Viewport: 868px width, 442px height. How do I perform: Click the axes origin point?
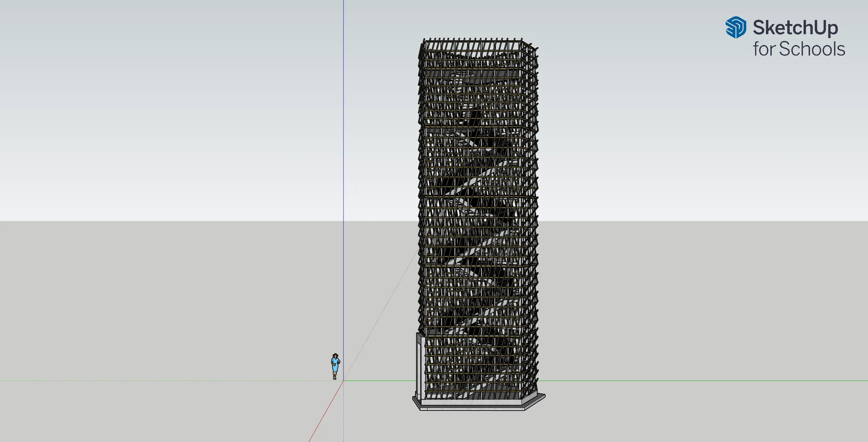pyautogui.click(x=343, y=381)
